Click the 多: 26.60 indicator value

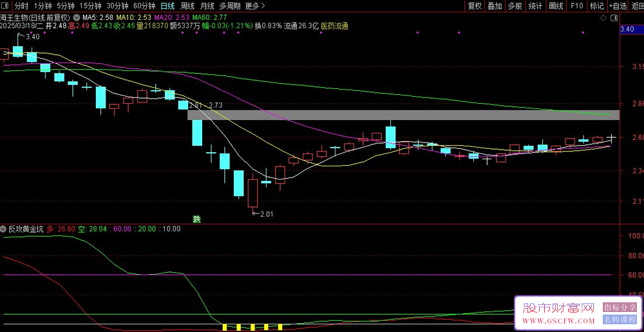click(61, 229)
